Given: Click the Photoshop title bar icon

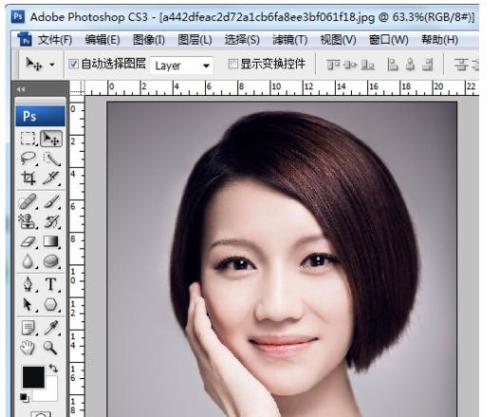Looking at the screenshot, I should pyautogui.click(x=17, y=16).
